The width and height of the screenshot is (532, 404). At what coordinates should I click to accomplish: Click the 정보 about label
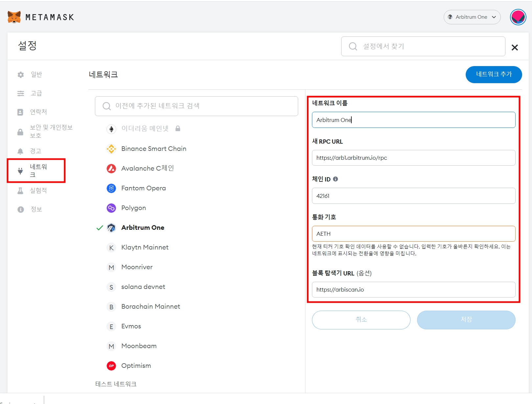(36, 209)
